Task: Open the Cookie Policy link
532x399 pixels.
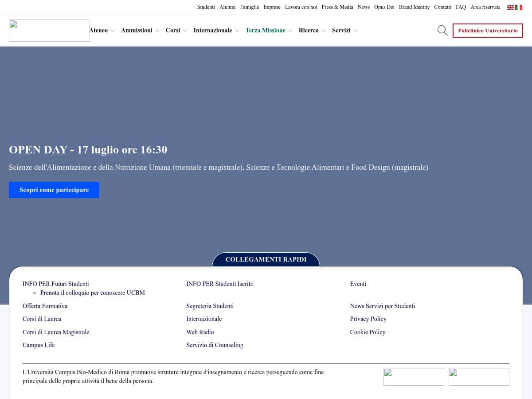Action: [x=368, y=332]
